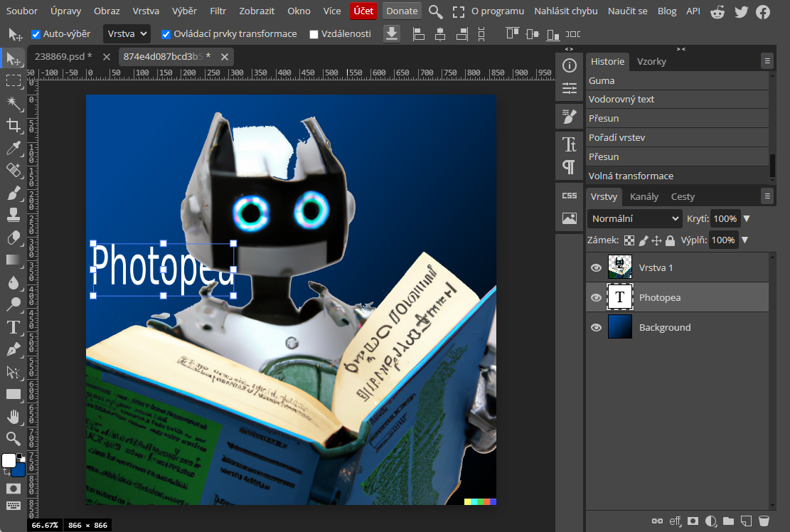Viewport: 790px width, 532px height.
Task: Activate the Hand tool
Action: 14,416
